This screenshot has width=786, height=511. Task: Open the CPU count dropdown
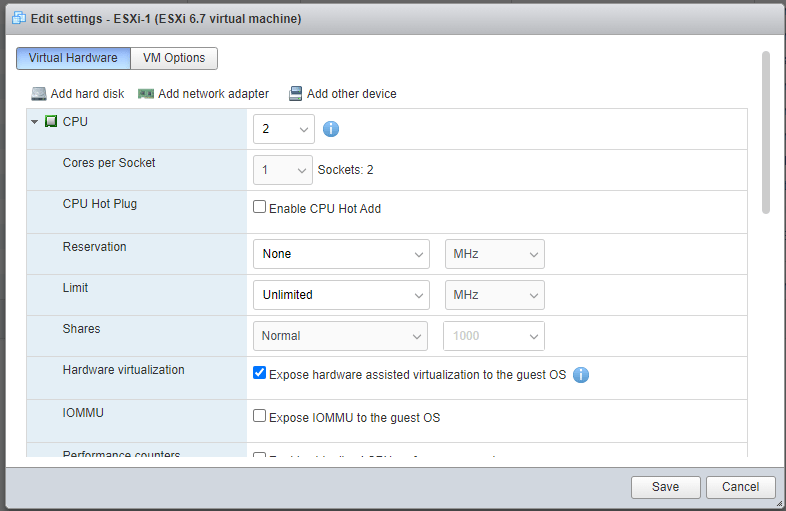(284, 129)
